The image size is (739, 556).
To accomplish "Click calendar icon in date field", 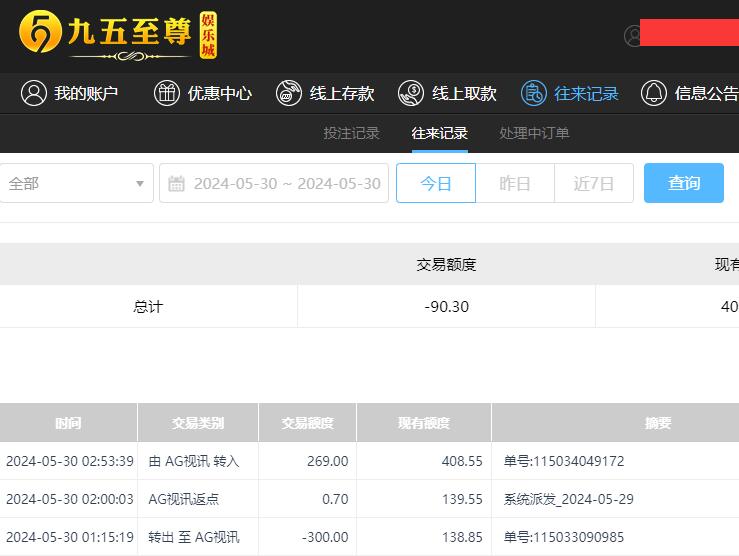I will coord(176,183).
